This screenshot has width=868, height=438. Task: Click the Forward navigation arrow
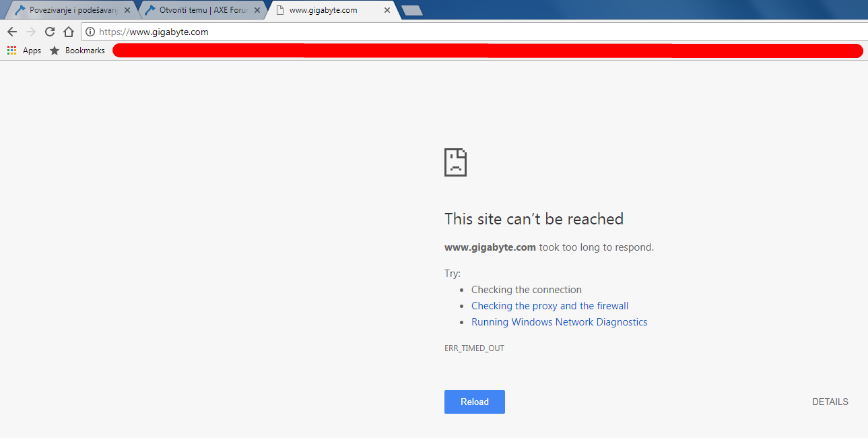pyautogui.click(x=30, y=32)
